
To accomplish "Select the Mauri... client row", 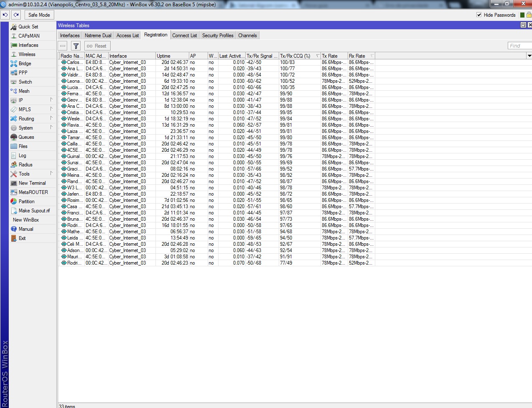I will [x=217, y=257].
